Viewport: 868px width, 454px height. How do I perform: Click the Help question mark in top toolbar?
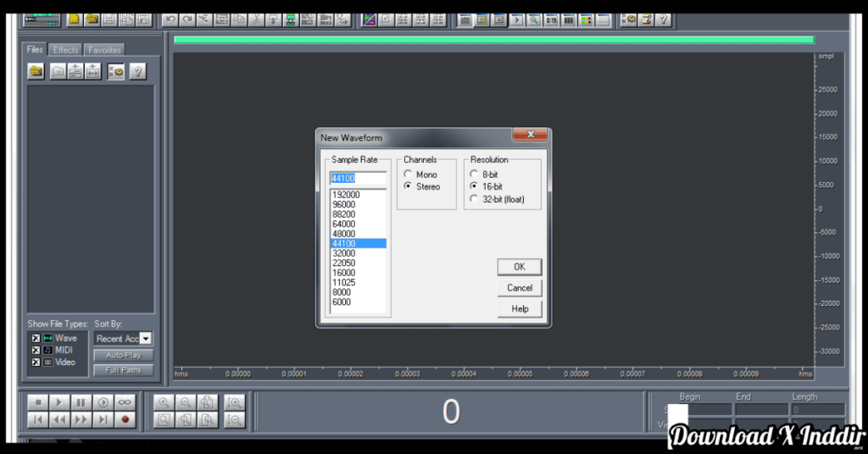pos(663,19)
